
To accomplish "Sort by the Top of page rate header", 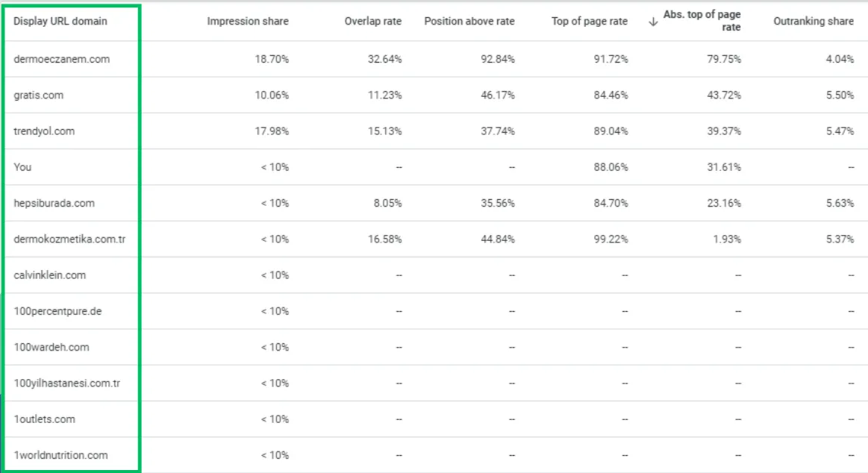I will [x=589, y=22].
